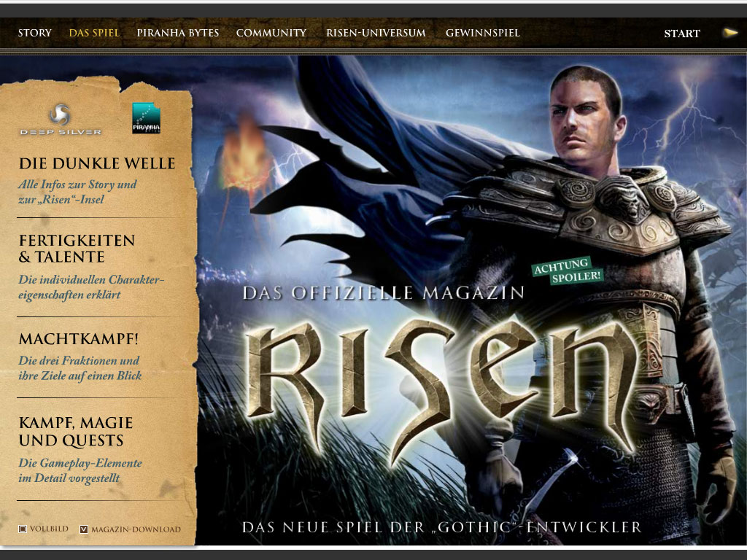This screenshot has width=747, height=560.
Task: Open FERTIGKEITEN & TALENTE article
Action: tap(77, 249)
